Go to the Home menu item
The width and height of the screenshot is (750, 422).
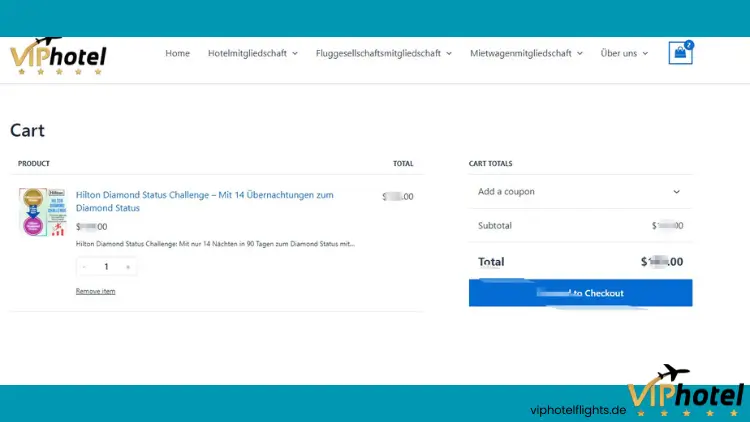click(177, 53)
